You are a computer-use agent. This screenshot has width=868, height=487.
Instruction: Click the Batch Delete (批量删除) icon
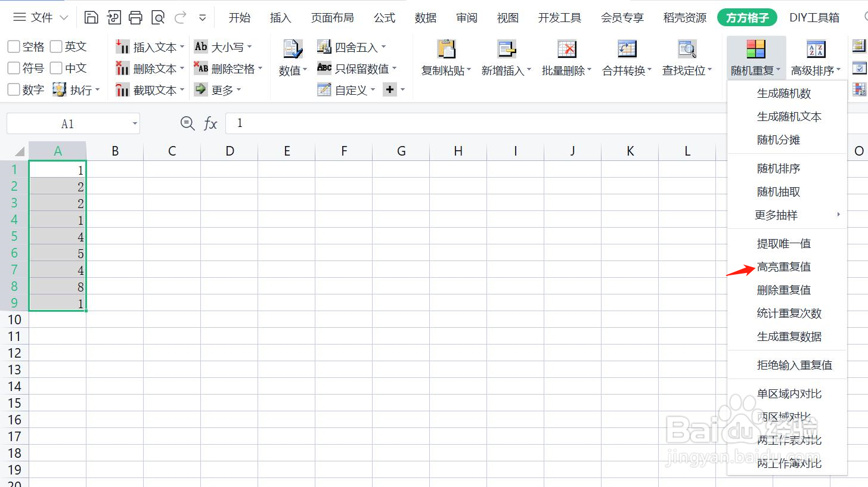coord(567,49)
